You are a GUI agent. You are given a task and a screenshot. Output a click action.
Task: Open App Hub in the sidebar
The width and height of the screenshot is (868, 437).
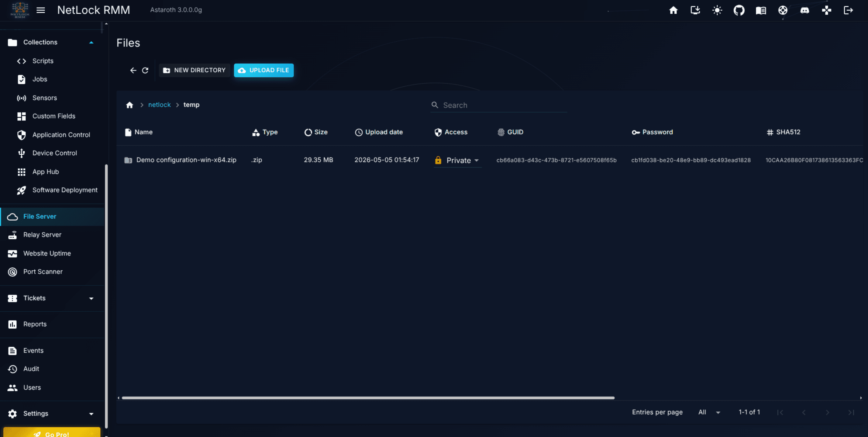pyautogui.click(x=52, y=172)
